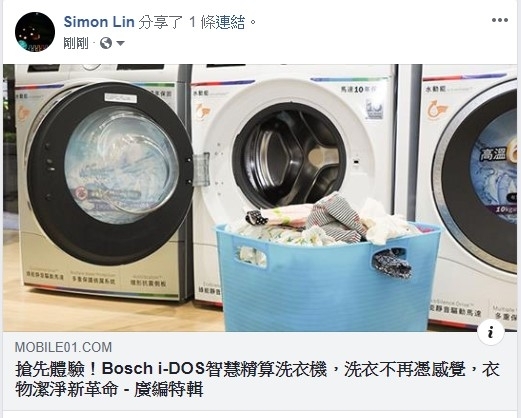Click the circular info icon on the preview
This screenshot has height=418, width=521.
pos(490,332)
